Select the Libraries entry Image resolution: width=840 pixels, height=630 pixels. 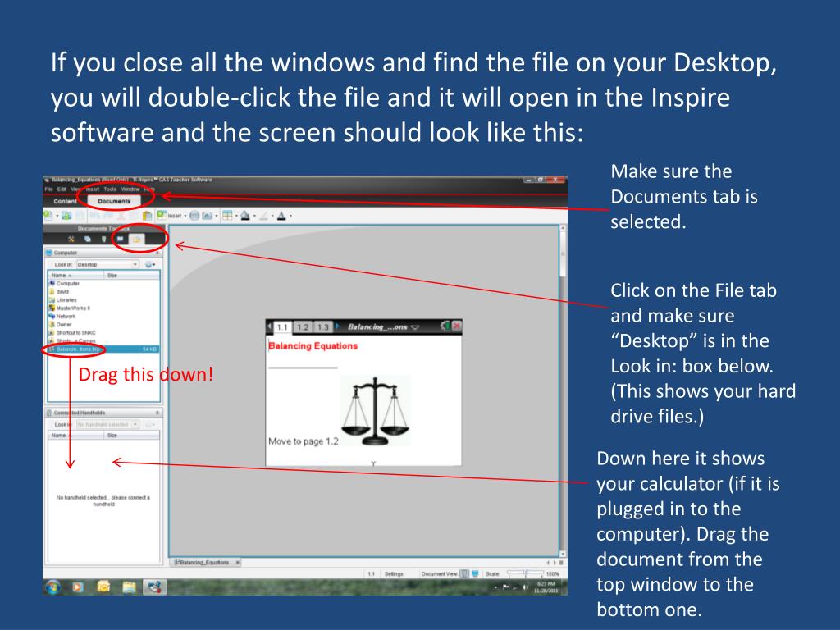[x=103, y=300]
